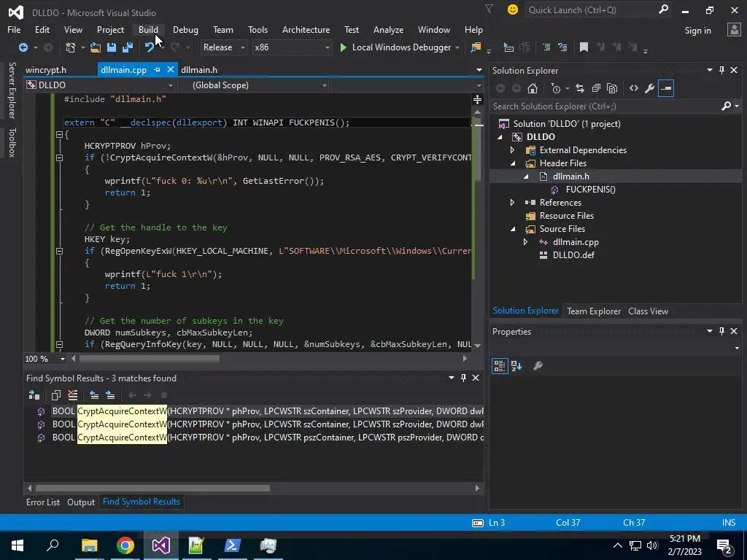Switch Properties panel to Alphabetical sort
This screenshot has width=747, height=560.
(516, 366)
